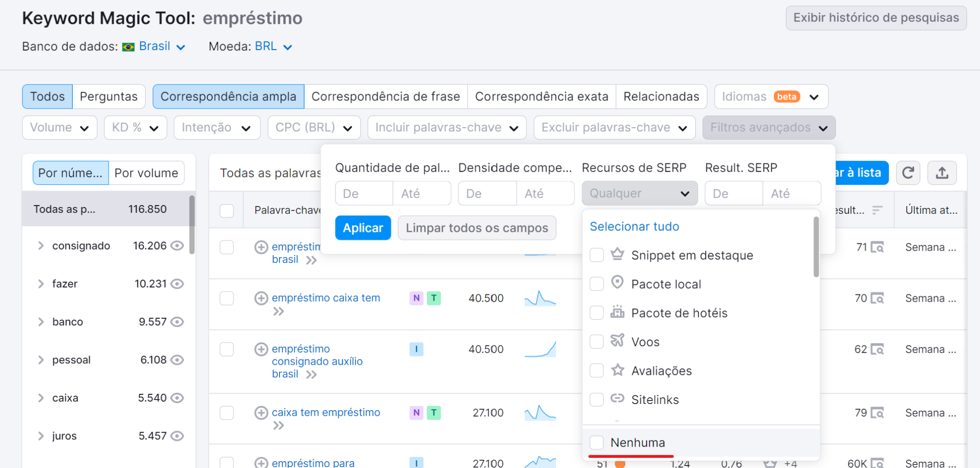The image size is (980, 468).
Task: Select row checkbox for 'empréstimo caixa tem'
Action: click(227, 298)
